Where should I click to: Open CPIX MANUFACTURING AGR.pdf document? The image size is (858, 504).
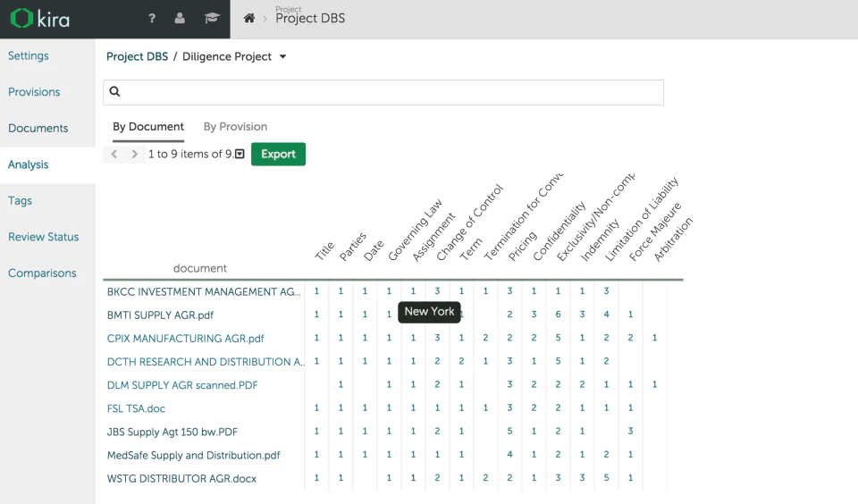pyautogui.click(x=186, y=339)
